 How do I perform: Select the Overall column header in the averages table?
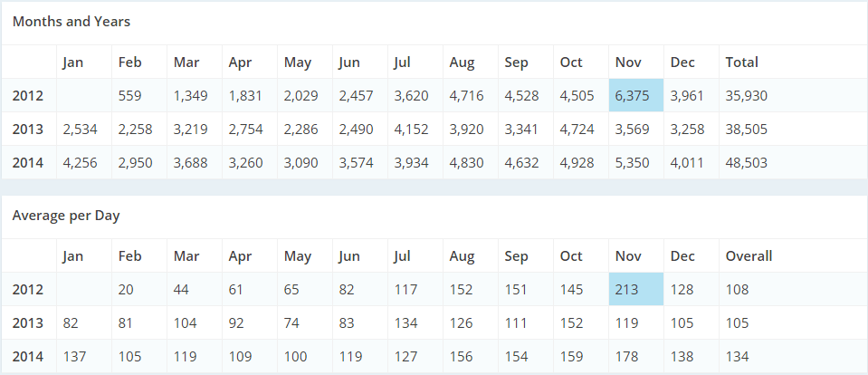pyautogui.click(x=749, y=256)
